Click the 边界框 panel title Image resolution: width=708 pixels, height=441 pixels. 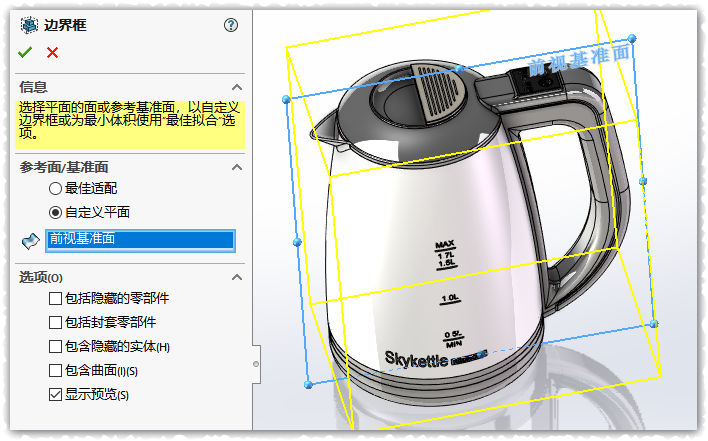(65, 25)
